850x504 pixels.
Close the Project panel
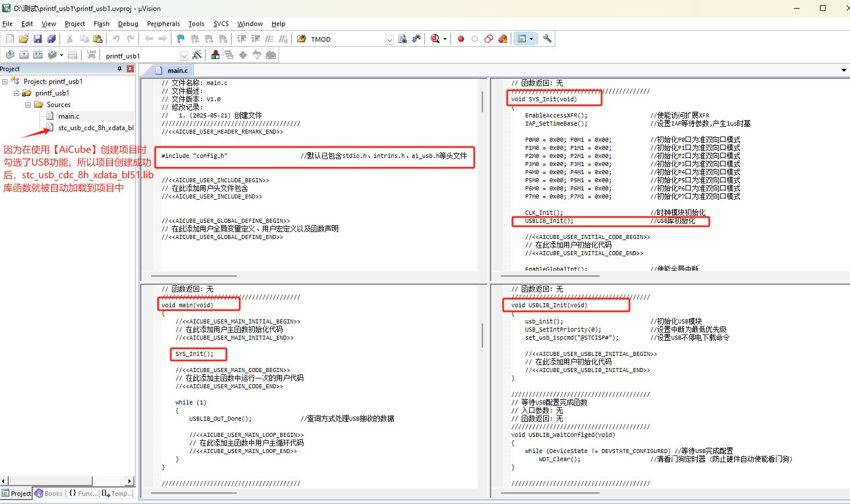tap(130, 69)
